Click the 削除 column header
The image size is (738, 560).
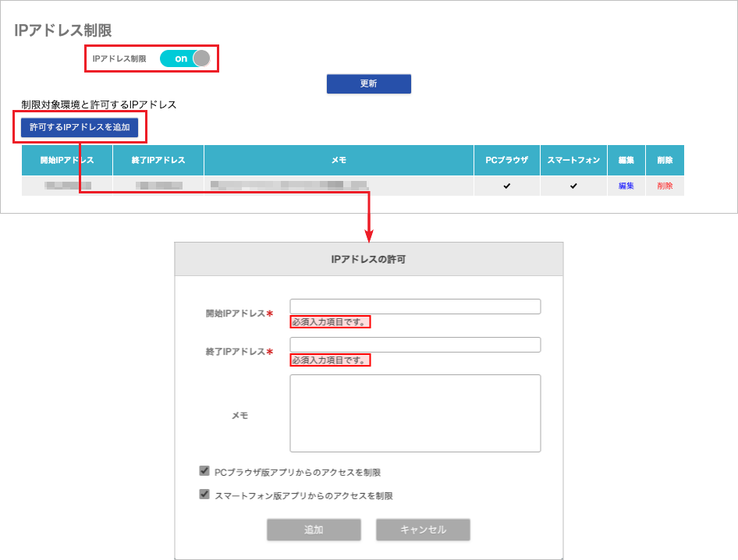(665, 160)
